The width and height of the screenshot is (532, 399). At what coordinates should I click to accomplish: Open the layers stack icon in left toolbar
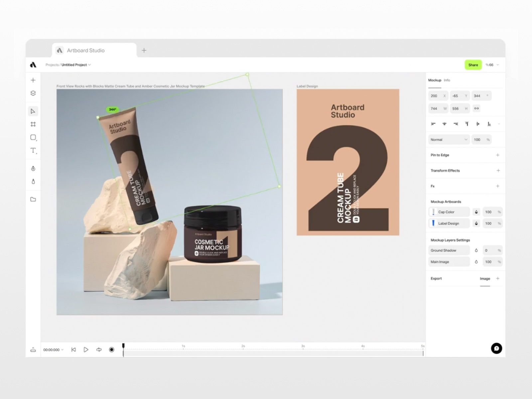[33, 93]
